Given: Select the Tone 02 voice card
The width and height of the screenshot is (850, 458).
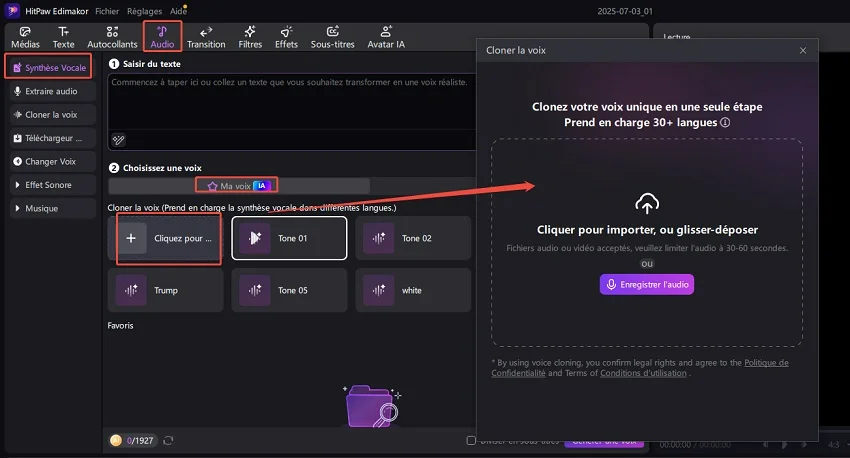Looking at the screenshot, I should (x=412, y=238).
